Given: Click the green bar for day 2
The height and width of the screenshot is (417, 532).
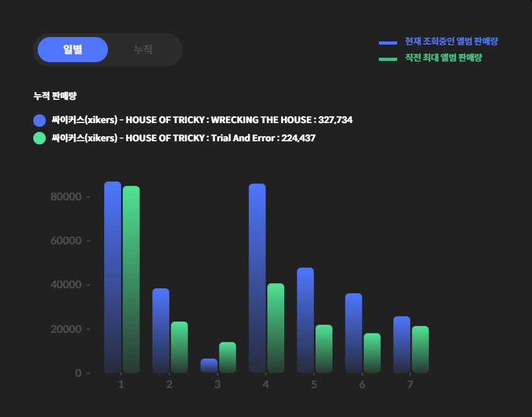Looking at the screenshot, I should coord(179,347).
